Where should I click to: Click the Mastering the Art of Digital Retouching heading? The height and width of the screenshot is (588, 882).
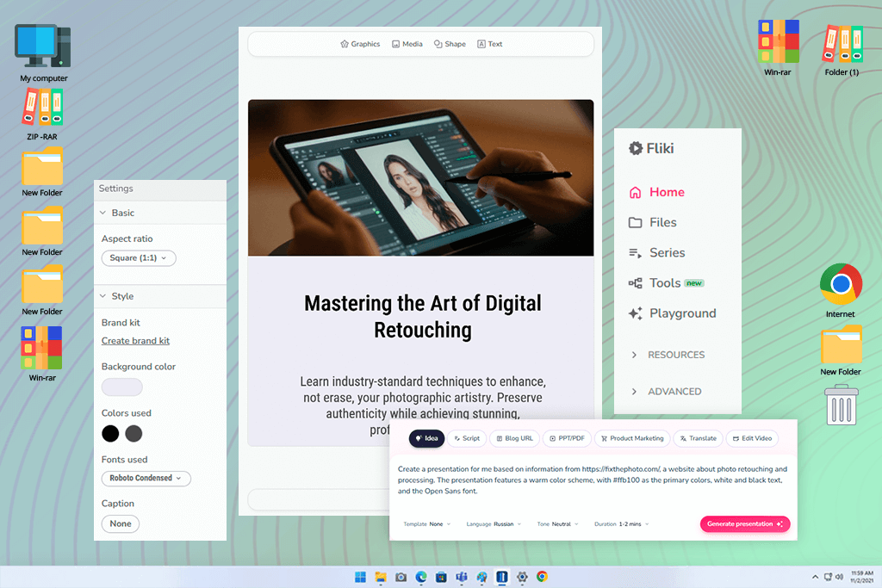pos(423,317)
